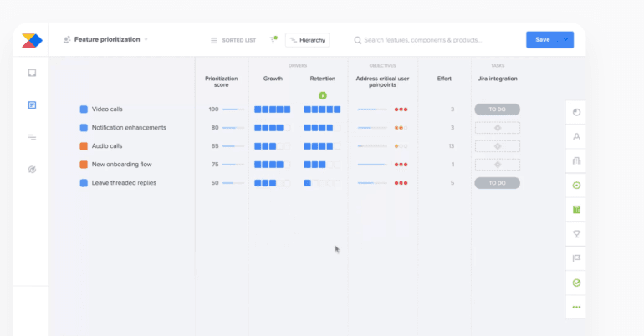Click the Effort column header
Viewport: 644px width, 336px height.
(444, 79)
